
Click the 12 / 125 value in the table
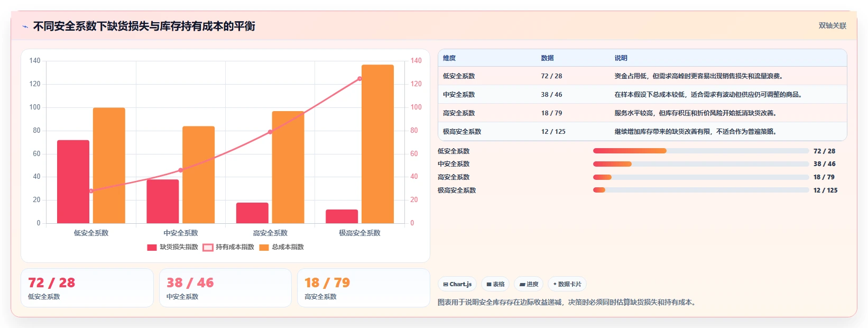pos(553,132)
